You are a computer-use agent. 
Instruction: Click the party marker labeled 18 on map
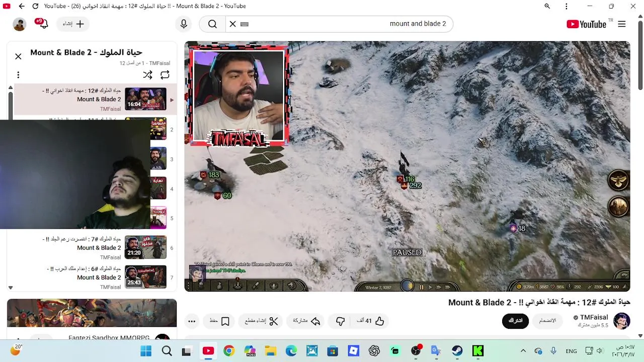click(518, 228)
